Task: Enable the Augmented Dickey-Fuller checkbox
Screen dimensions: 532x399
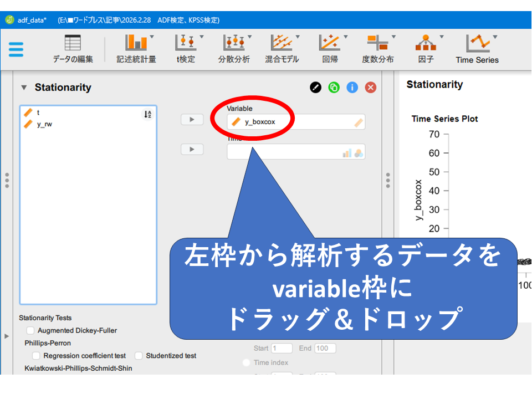Action: click(30, 331)
